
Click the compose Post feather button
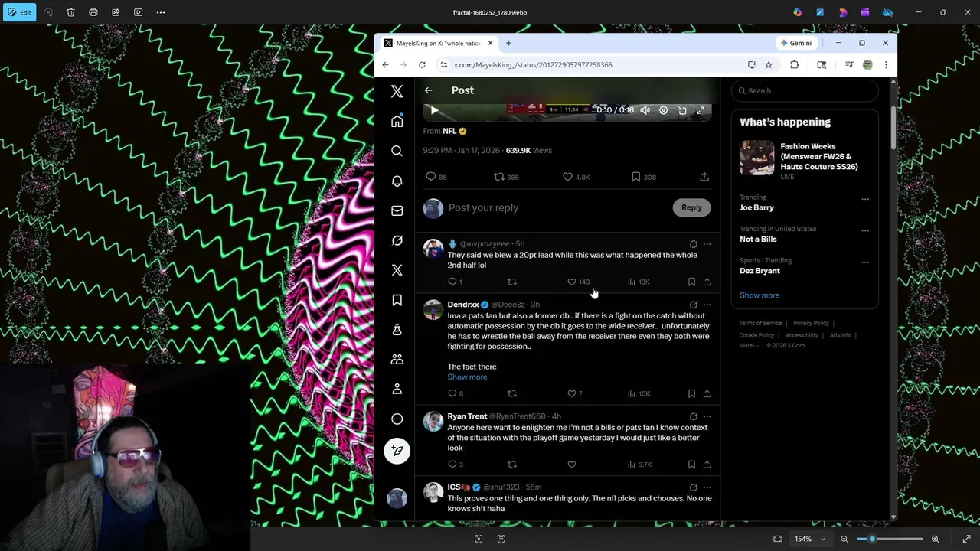coord(397,451)
